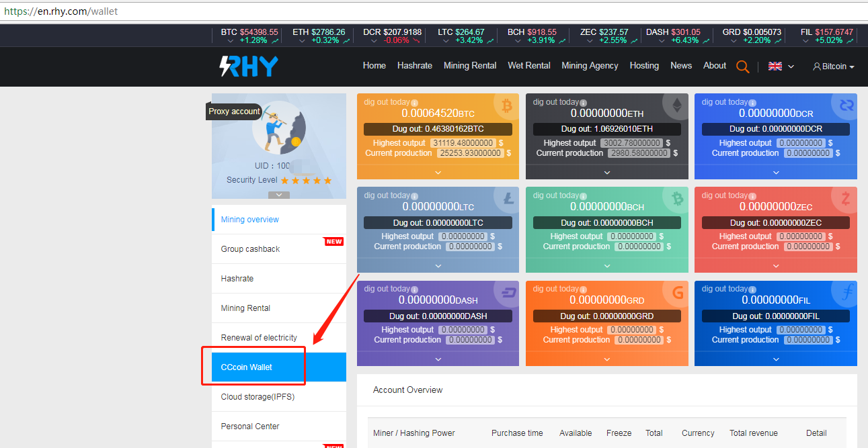The image size is (868, 448).
Task: Click the DCR ticker downtrend chart icon
Action: point(417,41)
